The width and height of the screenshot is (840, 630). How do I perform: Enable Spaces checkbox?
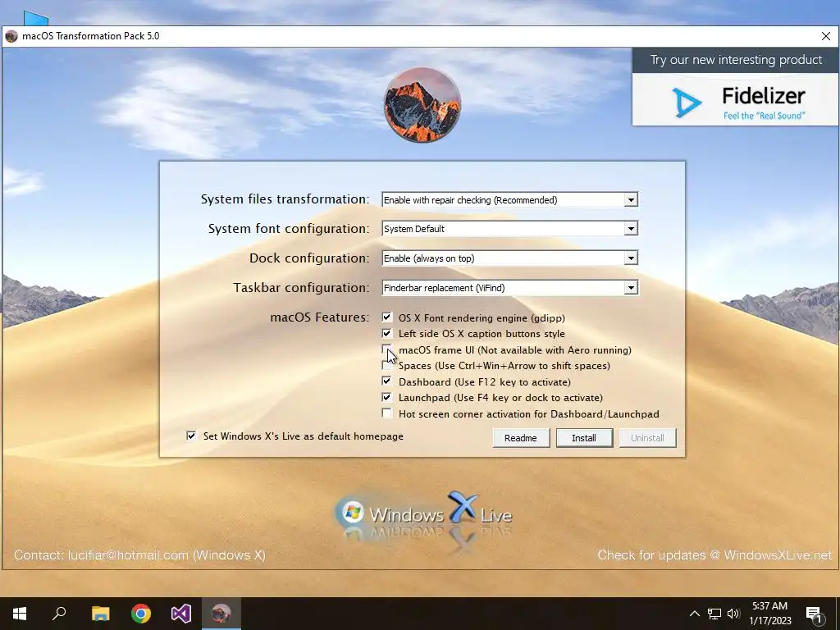386,365
